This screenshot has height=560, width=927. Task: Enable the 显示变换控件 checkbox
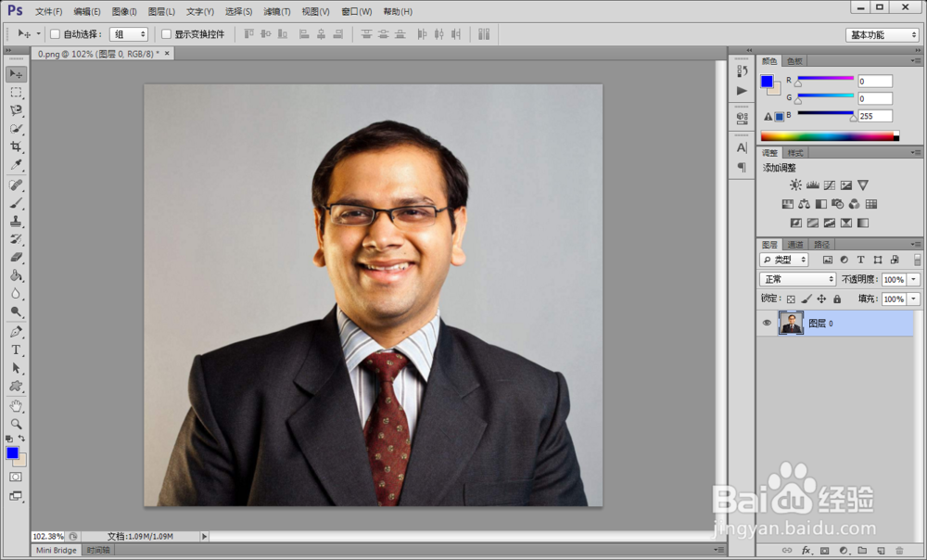166,34
